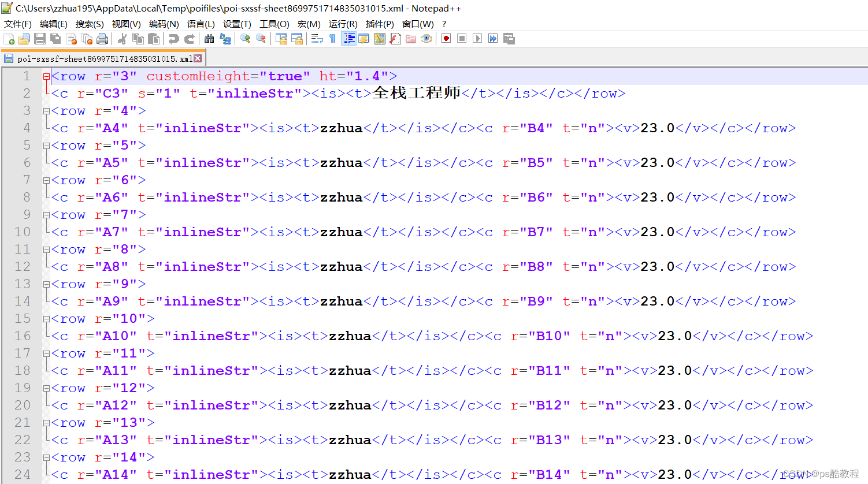Click the Paste toolbar icon
The width and height of the screenshot is (868, 484).
[154, 39]
